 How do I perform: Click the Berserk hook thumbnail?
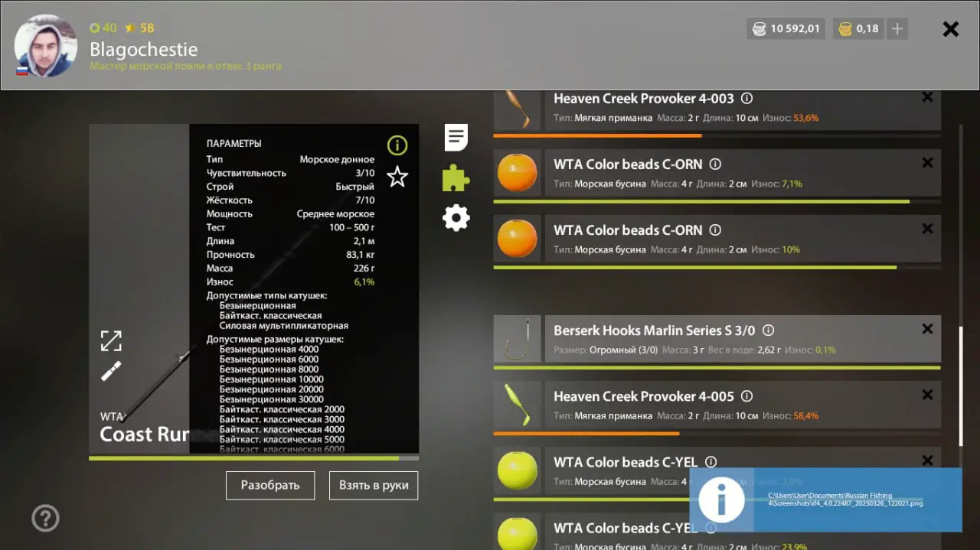click(517, 339)
